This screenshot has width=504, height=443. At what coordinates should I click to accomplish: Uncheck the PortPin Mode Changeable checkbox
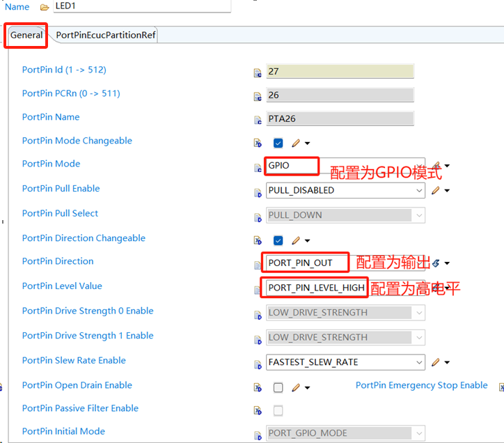click(278, 143)
